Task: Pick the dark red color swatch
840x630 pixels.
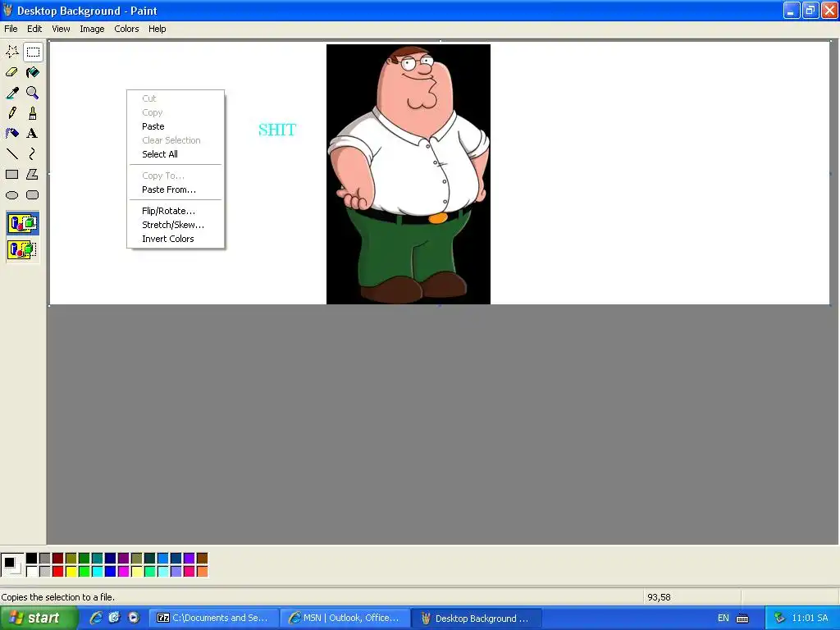Action: [58, 559]
